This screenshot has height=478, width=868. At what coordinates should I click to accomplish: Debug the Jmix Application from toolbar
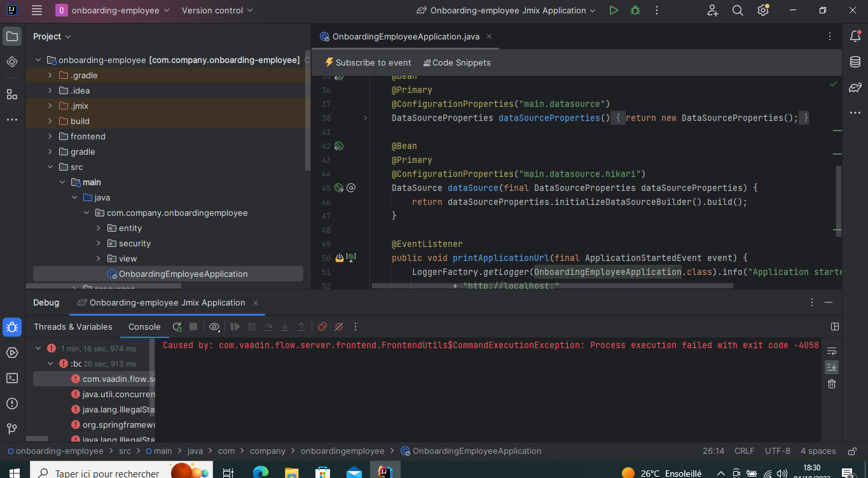coord(635,10)
